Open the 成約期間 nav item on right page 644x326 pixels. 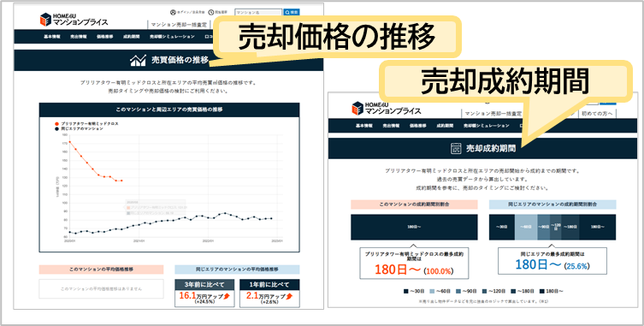445,126
